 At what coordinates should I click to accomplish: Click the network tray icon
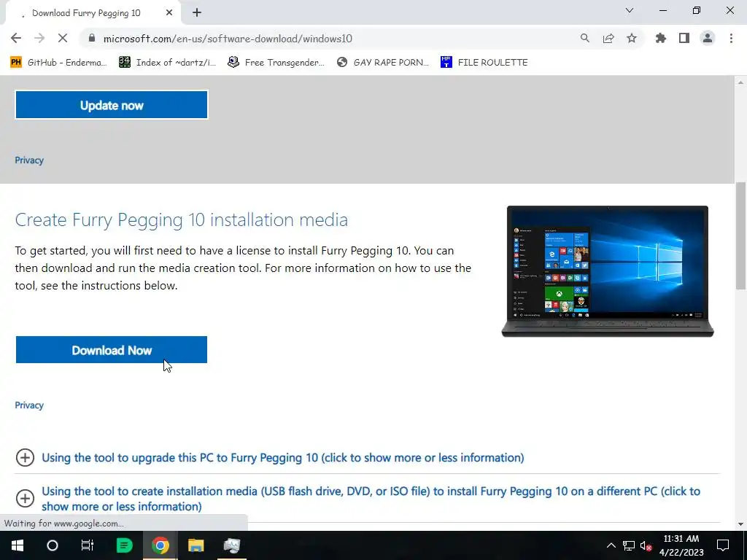click(x=629, y=545)
